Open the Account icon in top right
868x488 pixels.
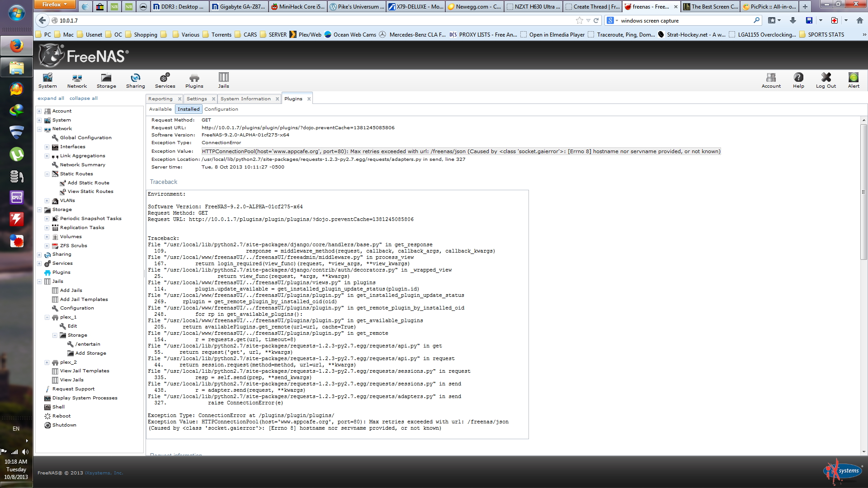coord(771,81)
